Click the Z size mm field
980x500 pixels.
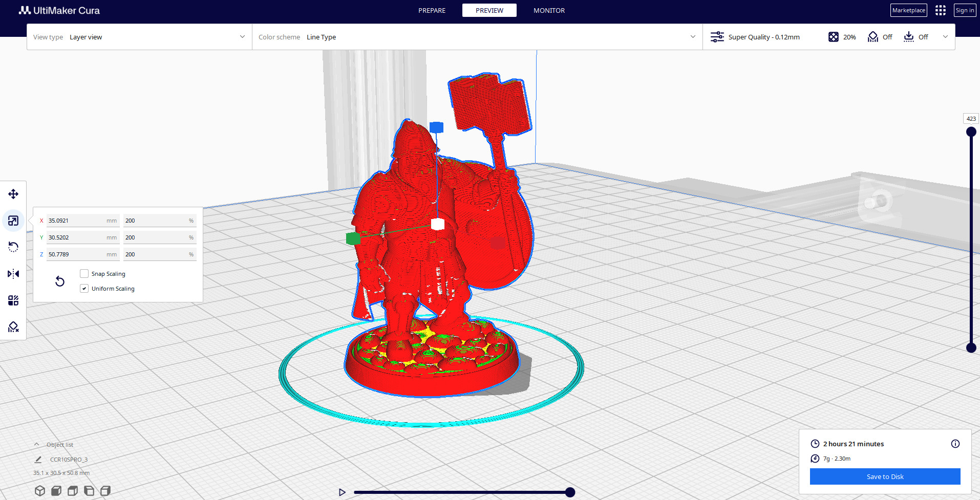(83, 254)
